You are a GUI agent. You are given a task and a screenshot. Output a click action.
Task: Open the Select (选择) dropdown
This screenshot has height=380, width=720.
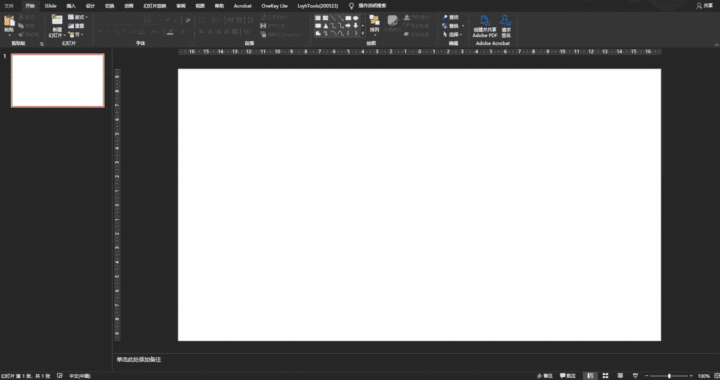(x=453, y=34)
